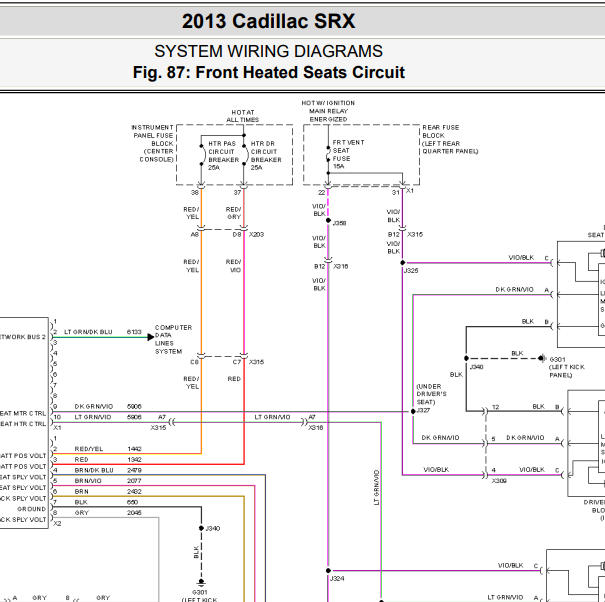The width and height of the screenshot is (605, 602).
Task: Click the 'BRN/VIO' wire label
Action: pyautogui.click(x=88, y=481)
